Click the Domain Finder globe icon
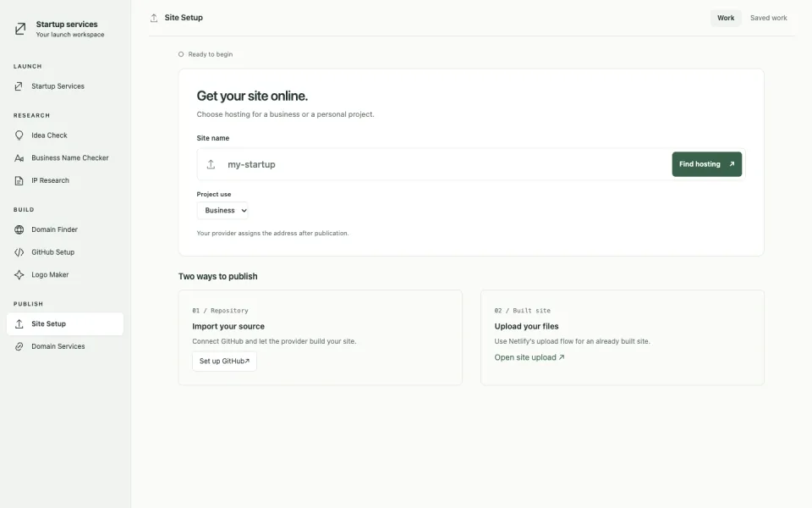The width and height of the screenshot is (812, 508). tap(19, 229)
